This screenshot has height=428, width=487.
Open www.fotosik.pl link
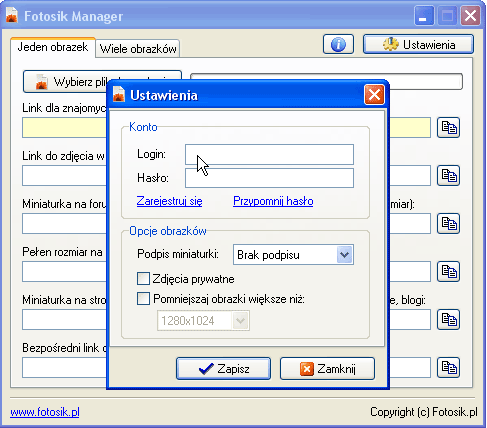[x=45, y=412]
